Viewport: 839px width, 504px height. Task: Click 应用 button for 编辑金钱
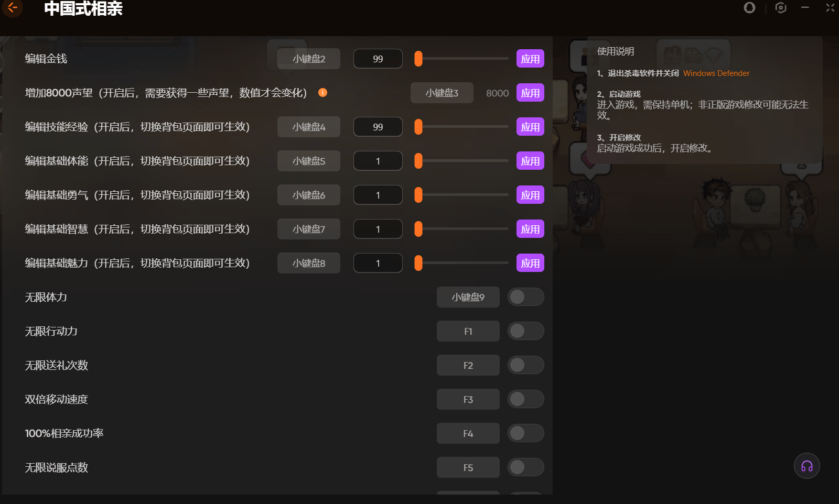click(x=530, y=59)
